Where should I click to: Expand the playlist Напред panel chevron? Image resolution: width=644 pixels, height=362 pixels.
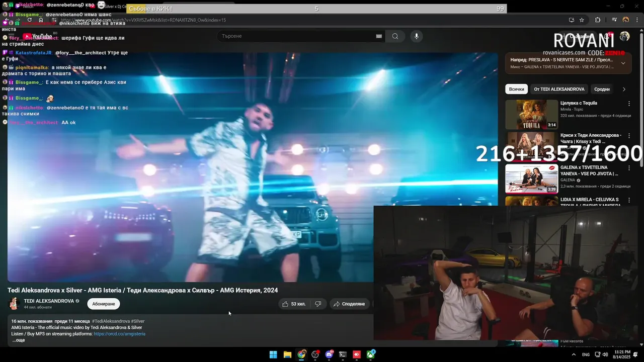(x=623, y=63)
